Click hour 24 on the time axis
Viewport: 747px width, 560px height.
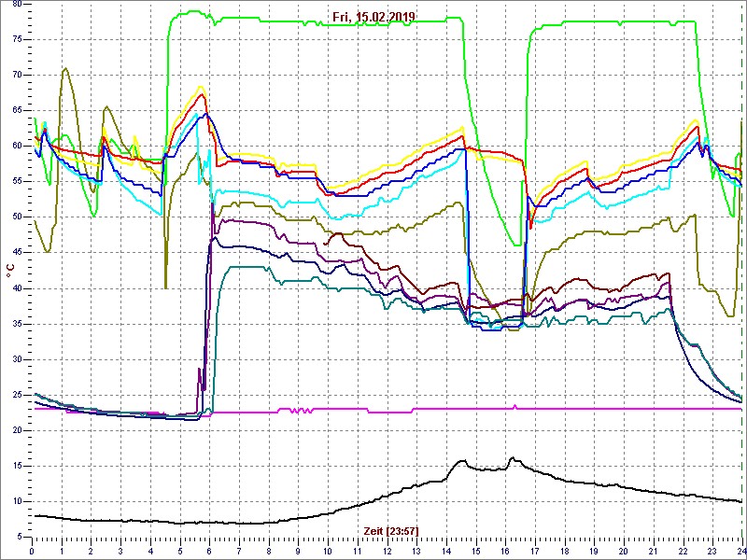[x=741, y=549]
